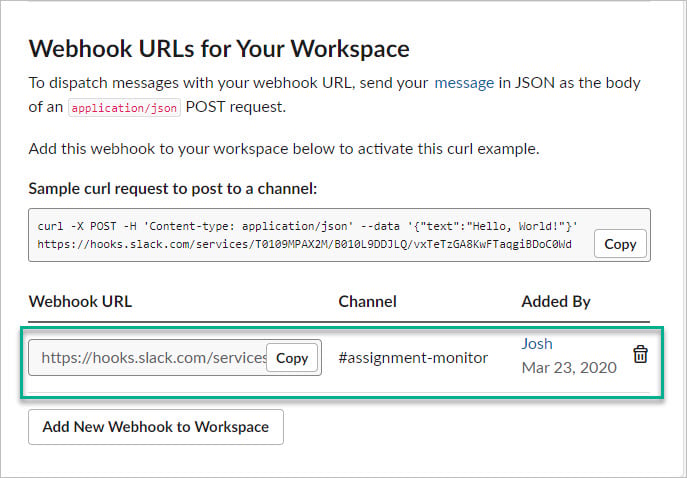Click the 'Mar 23, 2020' date
This screenshot has width=687, height=478.
point(569,367)
